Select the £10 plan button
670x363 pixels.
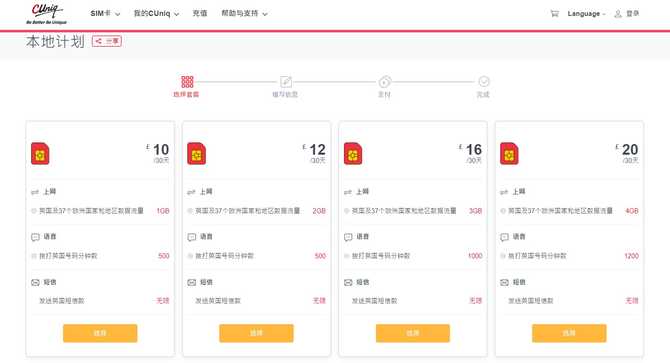[100, 333]
